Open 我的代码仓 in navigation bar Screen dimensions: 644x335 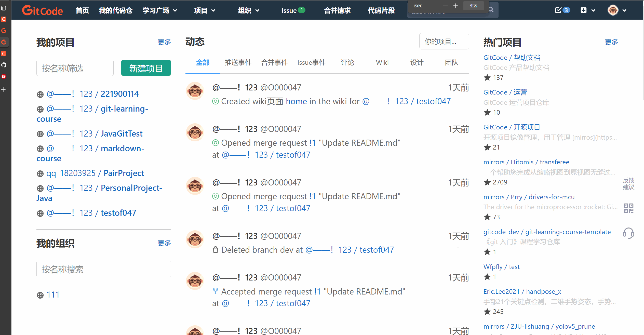point(116,10)
